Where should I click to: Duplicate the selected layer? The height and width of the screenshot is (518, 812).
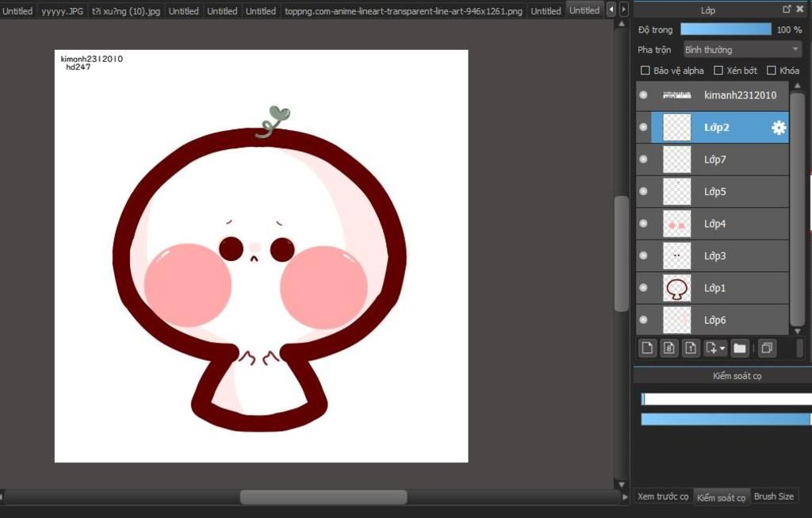[x=767, y=348]
